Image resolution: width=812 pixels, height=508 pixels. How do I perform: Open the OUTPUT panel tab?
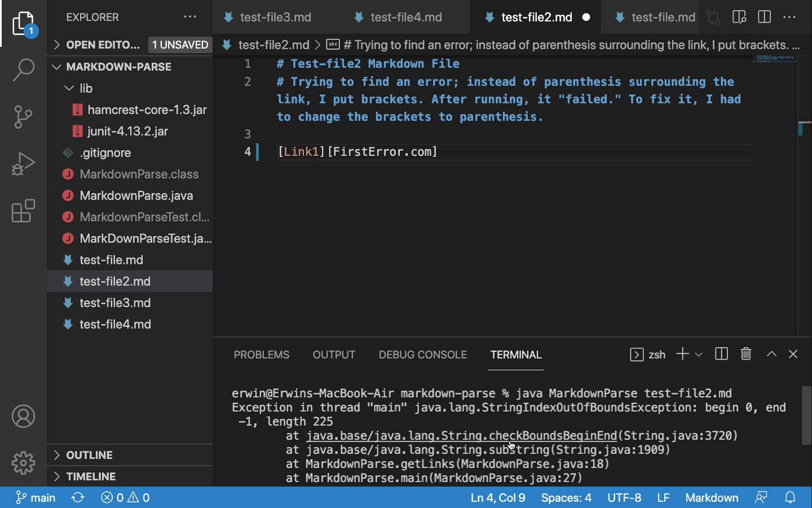tap(334, 354)
